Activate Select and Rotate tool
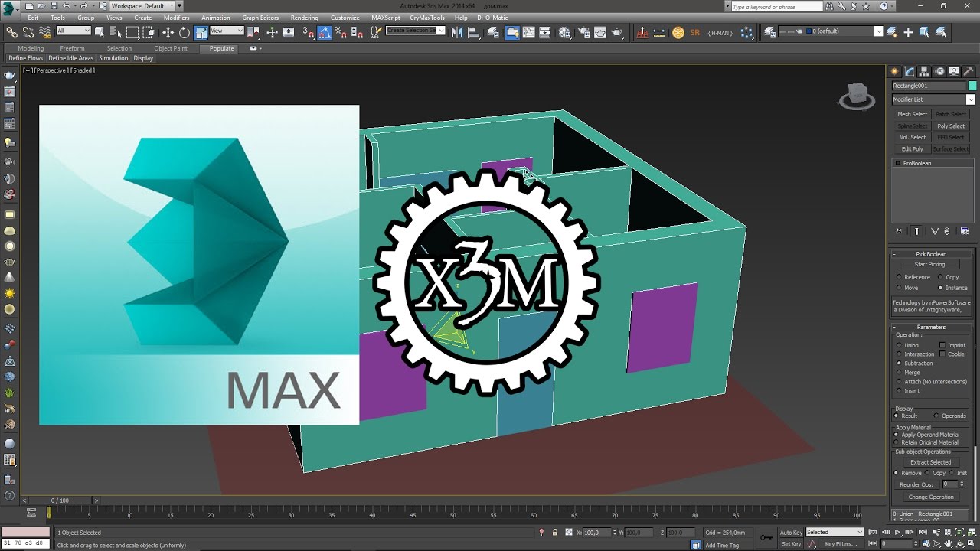The image size is (980, 551). coord(185,32)
